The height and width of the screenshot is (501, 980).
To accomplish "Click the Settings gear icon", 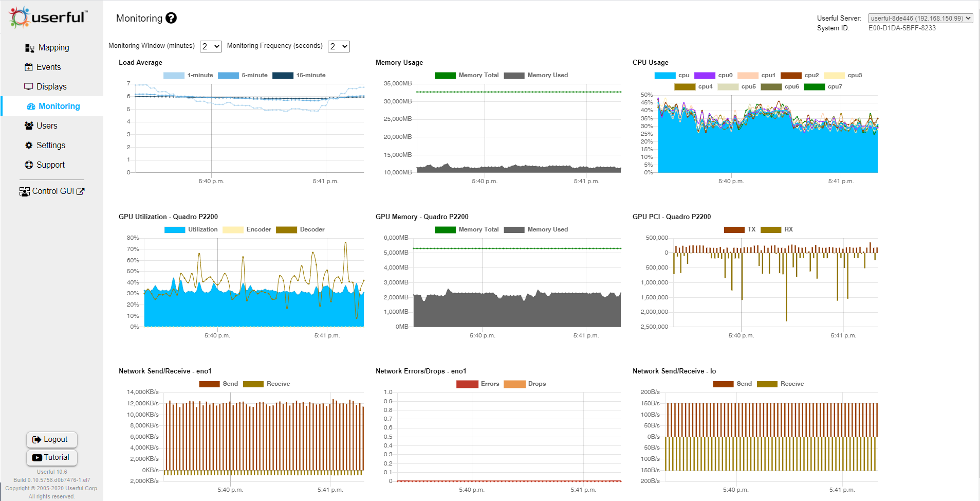I will coord(29,145).
